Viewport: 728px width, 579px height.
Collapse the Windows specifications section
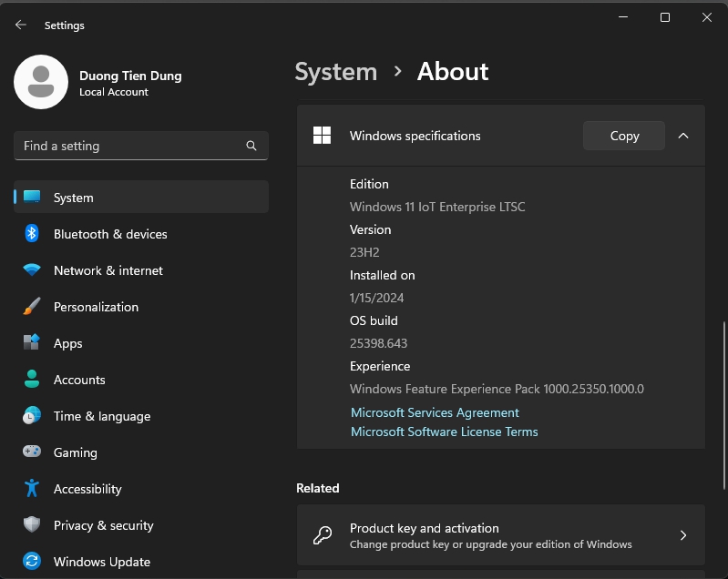tap(683, 136)
